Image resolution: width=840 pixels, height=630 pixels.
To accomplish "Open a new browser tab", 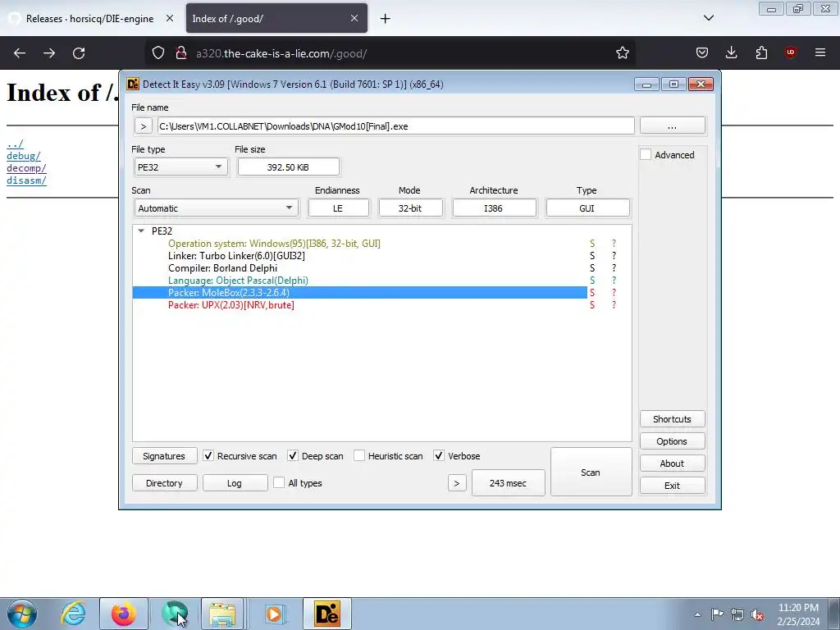I will point(385,19).
